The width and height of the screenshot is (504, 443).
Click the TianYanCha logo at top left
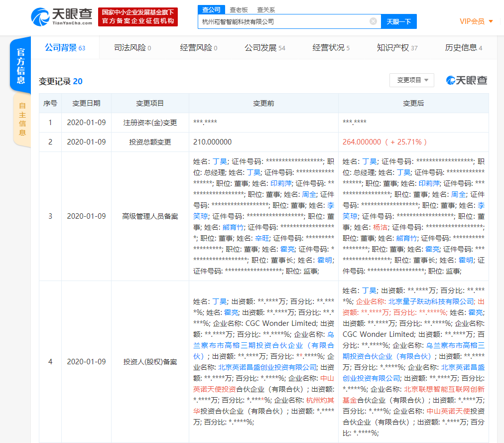62,17
